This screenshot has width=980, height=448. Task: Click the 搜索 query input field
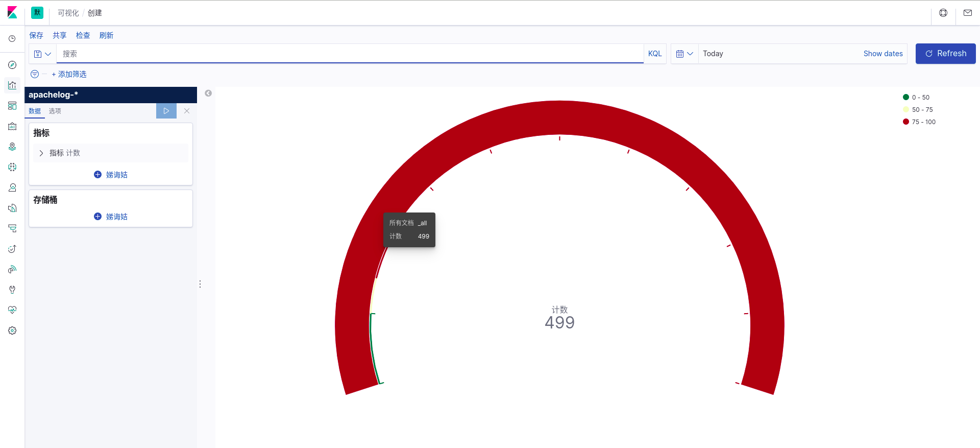(x=350, y=54)
